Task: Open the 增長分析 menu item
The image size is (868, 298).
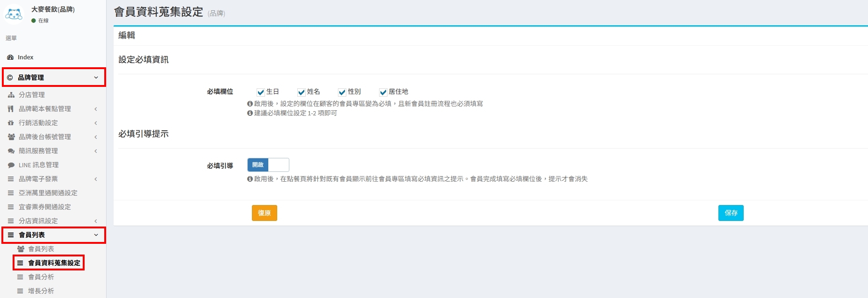Action: tap(41, 291)
